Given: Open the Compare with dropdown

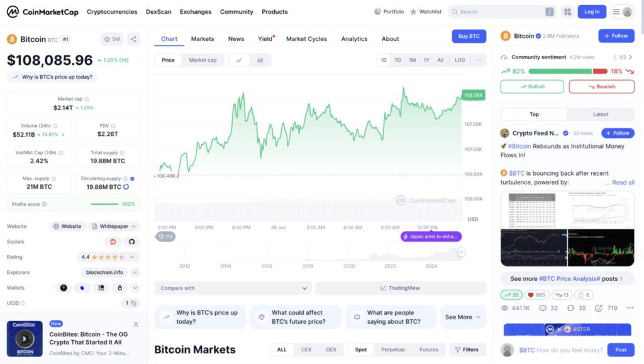Looking at the screenshot, I should pyautogui.click(x=233, y=288).
